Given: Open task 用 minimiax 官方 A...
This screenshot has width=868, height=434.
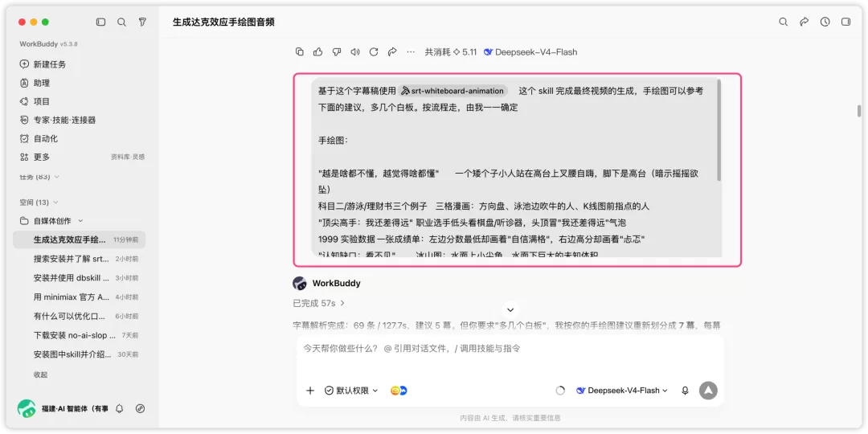Looking at the screenshot, I should click(79, 297).
